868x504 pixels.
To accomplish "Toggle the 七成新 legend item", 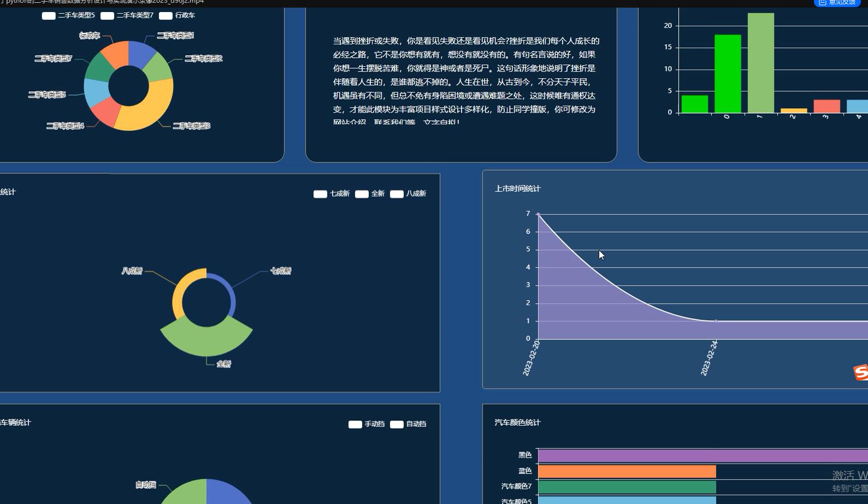I will (331, 194).
